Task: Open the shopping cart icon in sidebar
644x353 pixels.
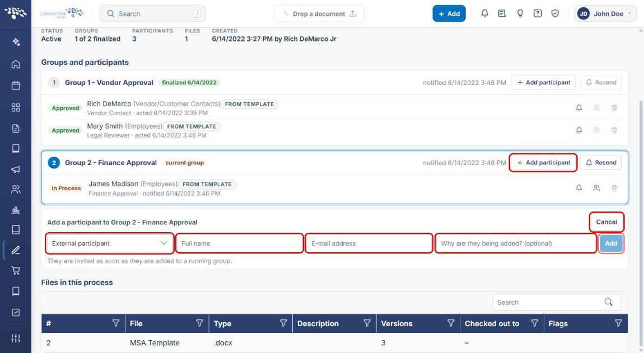Action: [16, 271]
